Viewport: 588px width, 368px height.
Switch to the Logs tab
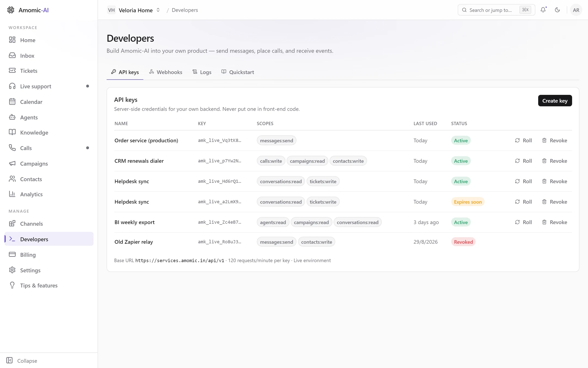202,72
